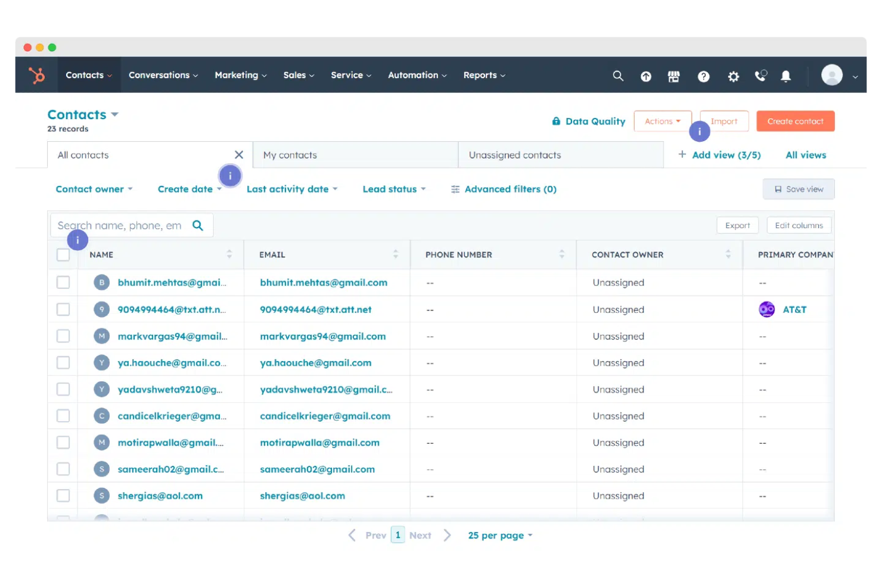This screenshot has height=588, width=882.
Task: Click the upgrade arrow icon in navbar
Action: [x=646, y=76]
